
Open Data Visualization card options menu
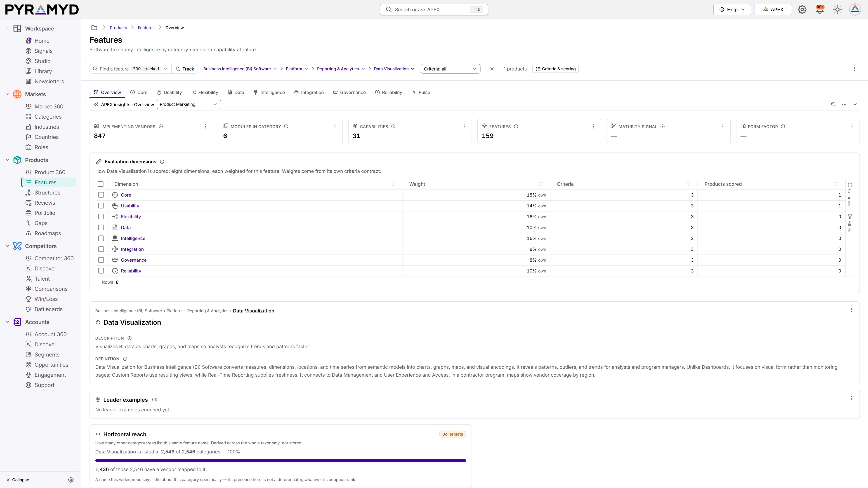(851, 310)
